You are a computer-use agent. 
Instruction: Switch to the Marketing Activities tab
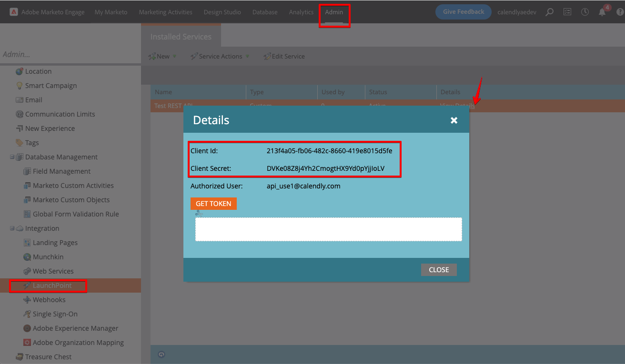165,12
